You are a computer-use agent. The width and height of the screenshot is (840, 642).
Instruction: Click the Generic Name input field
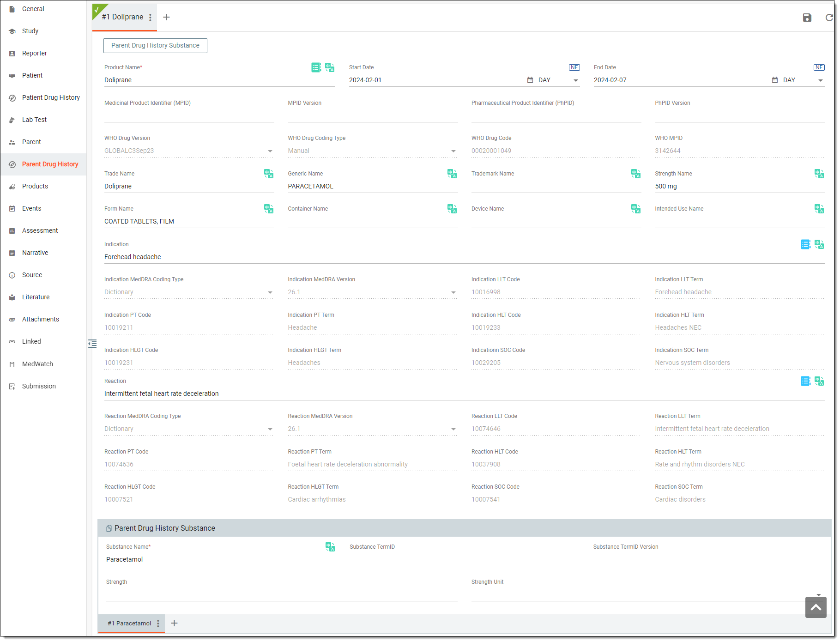373,187
